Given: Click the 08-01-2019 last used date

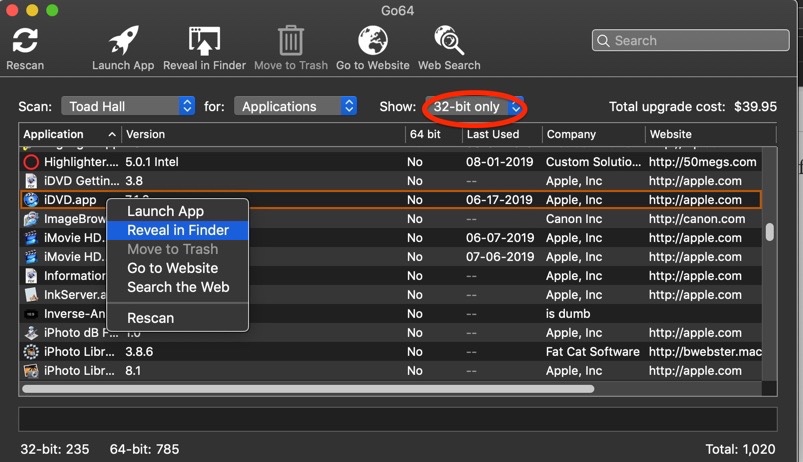Looking at the screenshot, I should pos(499,162).
